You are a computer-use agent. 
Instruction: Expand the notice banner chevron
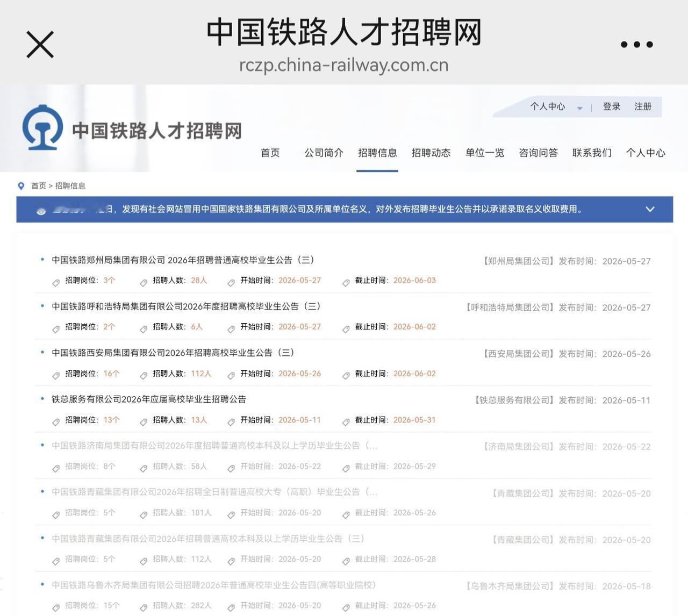coord(650,209)
